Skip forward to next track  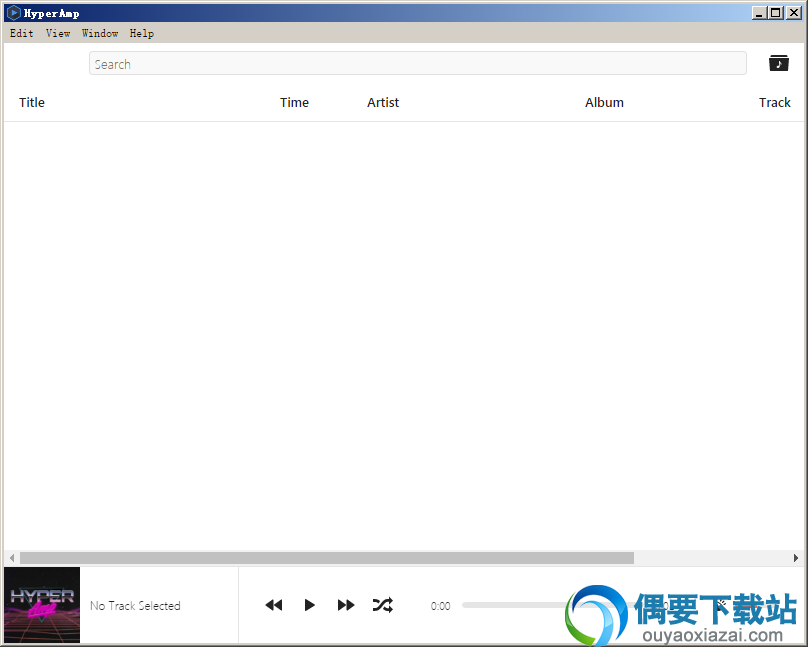pos(346,605)
